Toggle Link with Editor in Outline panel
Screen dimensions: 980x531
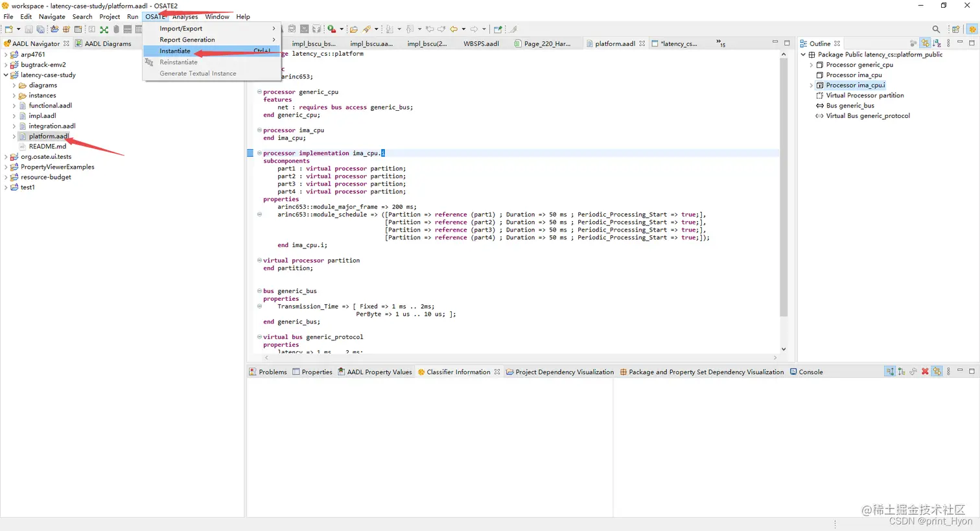(926, 43)
